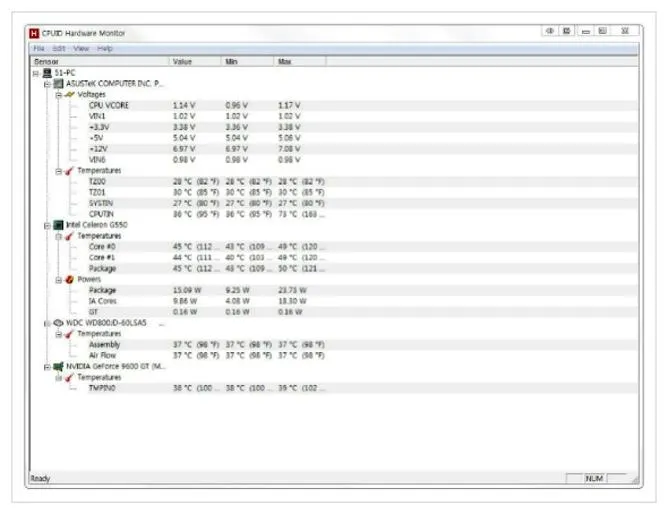Collapse the Celeron Temperatures group
The width and height of the screenshot is (668, 514).
(58, 237)
